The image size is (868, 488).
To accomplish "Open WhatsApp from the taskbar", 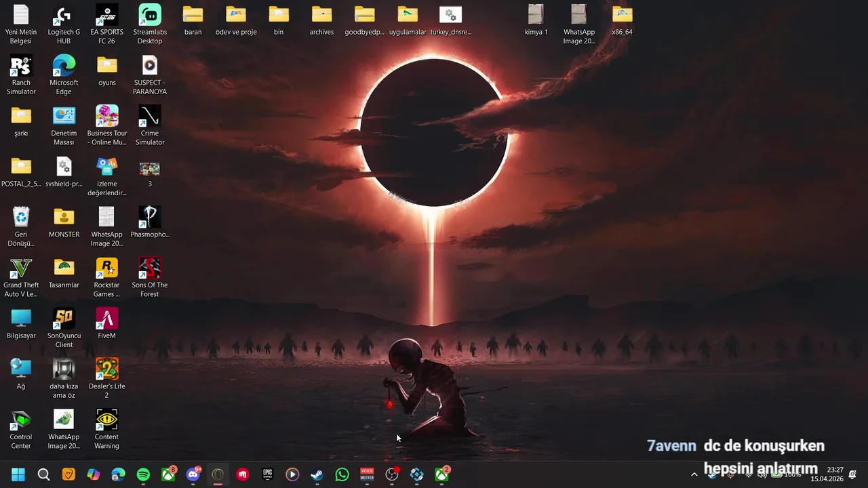I will click(342, 474).
